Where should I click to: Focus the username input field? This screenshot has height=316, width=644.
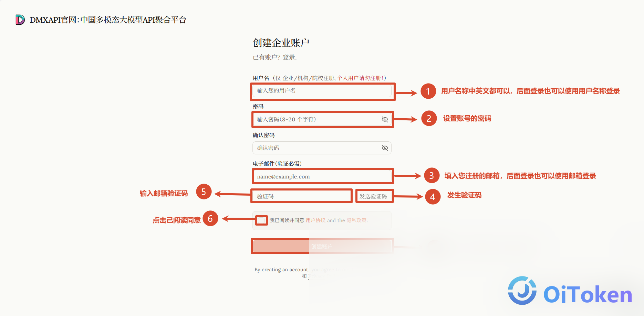(x=322, y=91)
